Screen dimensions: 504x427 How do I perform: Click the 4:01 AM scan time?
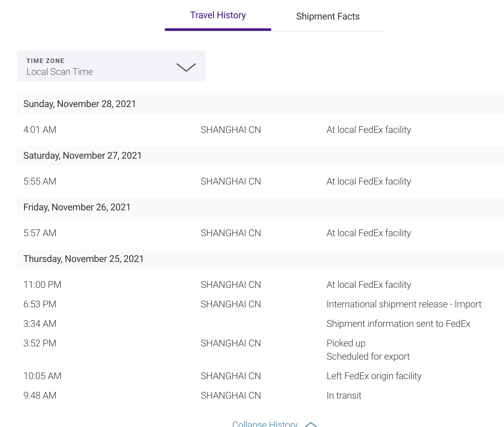tap(40, 130)
